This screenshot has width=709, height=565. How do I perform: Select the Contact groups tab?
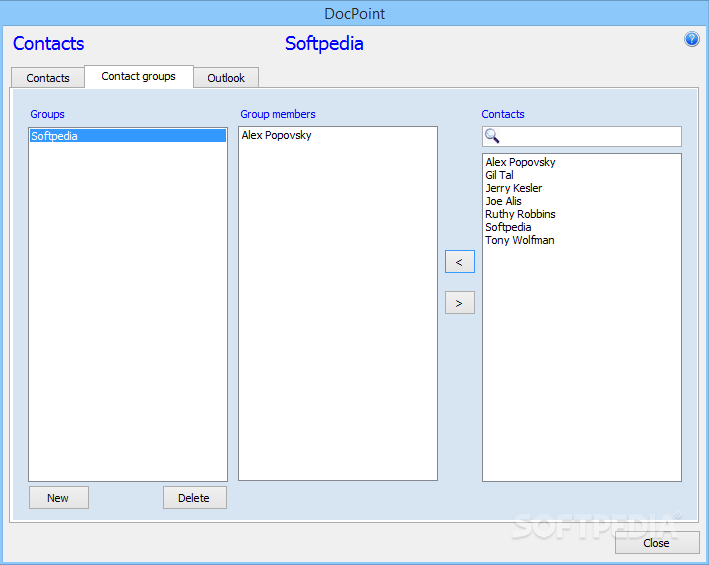(139, 76)
